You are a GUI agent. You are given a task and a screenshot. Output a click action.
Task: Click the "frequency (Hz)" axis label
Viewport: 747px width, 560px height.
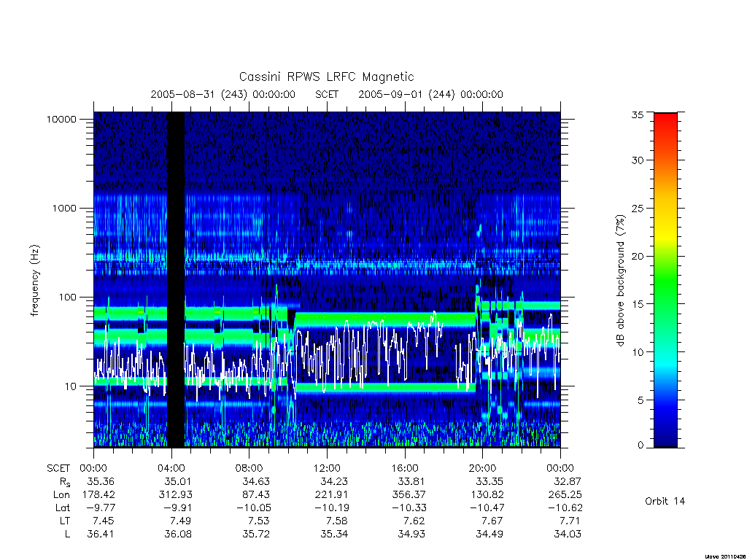pyautogui.click(x=34, y=281)
